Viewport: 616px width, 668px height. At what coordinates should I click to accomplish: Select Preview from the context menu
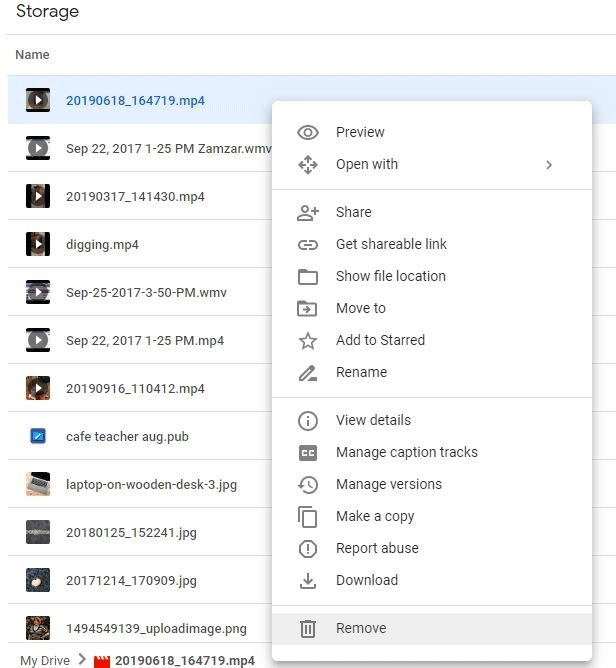point(432,132)
